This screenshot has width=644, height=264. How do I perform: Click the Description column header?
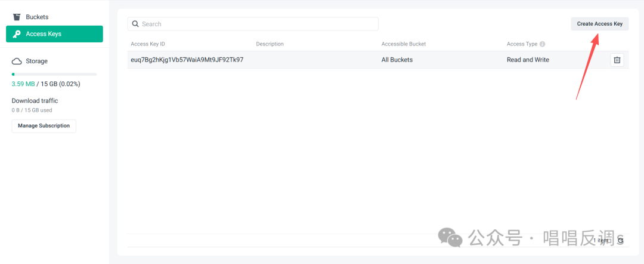pos(270,44)
